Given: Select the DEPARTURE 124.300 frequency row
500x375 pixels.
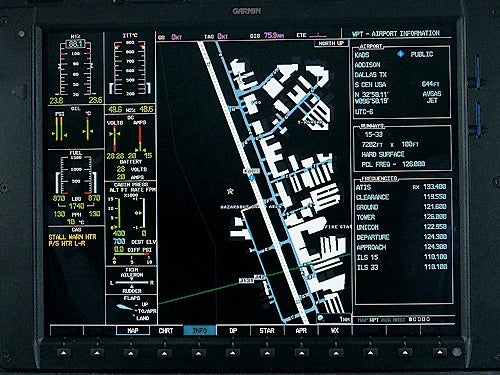Looking at the screenshot, I should pos(401,237).
